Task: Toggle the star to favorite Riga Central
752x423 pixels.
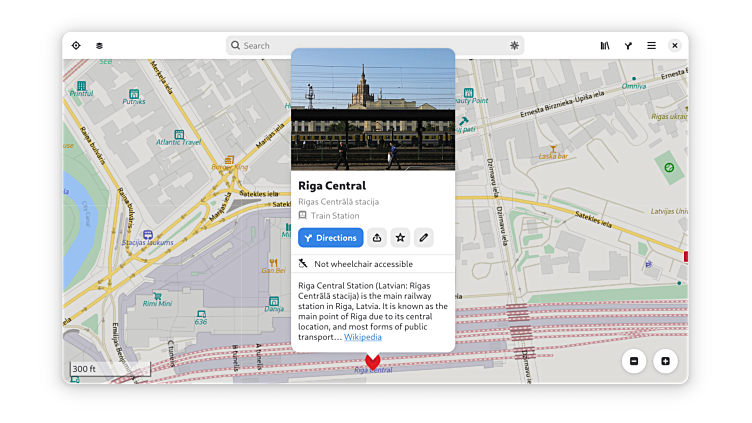Action: (x=400, y=238)
